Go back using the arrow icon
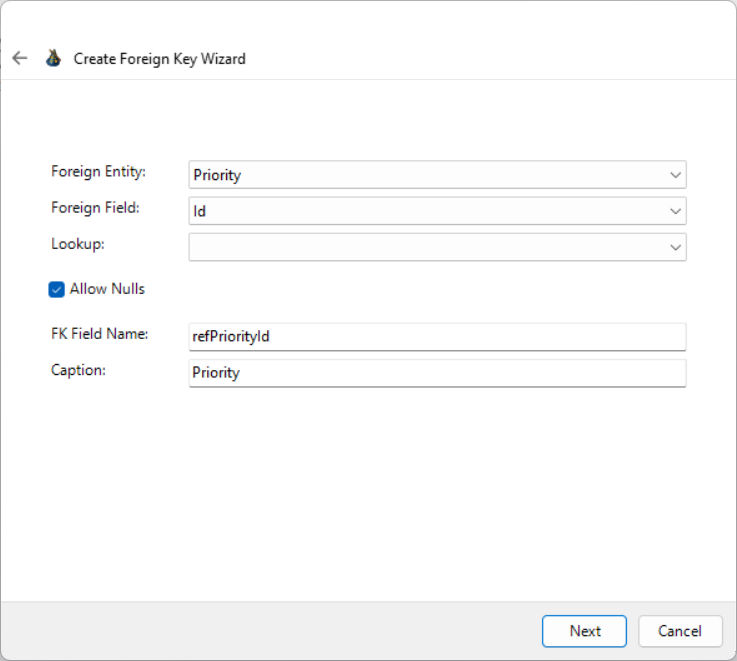The image size is (737, 661). (x=20, y=58)
